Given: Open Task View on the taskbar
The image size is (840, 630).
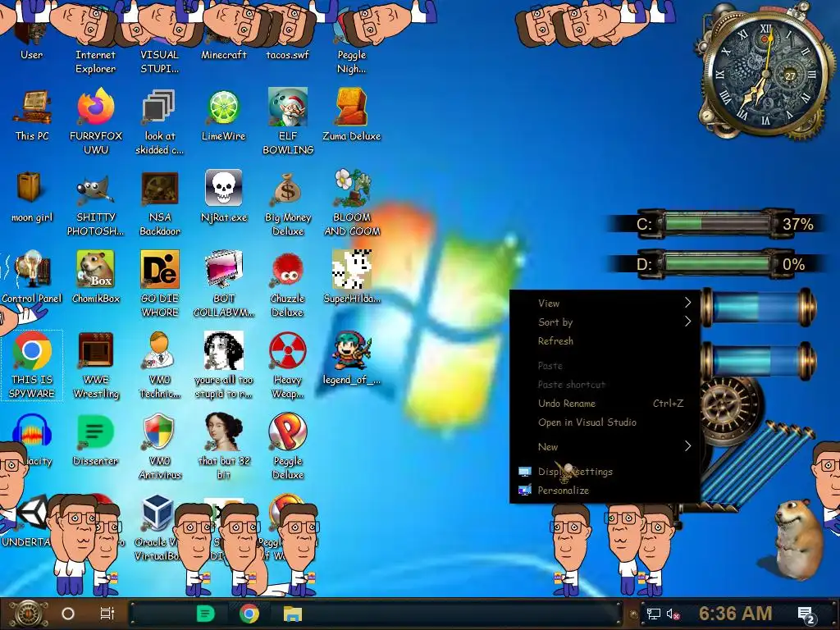Looking at the screenshot, I should [x=107, y=614].
